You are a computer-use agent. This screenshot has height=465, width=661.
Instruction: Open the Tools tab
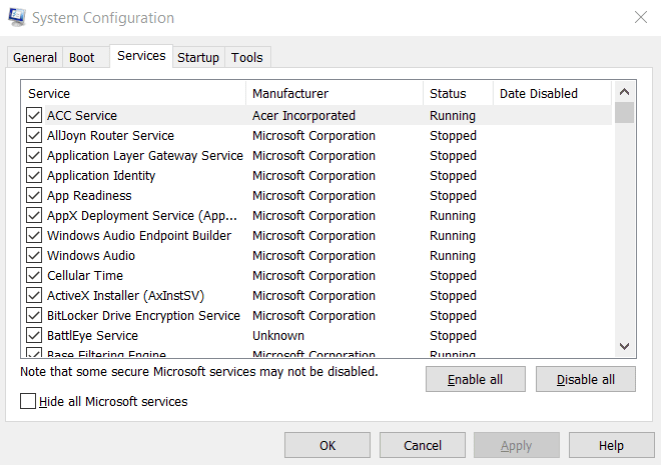247,58
